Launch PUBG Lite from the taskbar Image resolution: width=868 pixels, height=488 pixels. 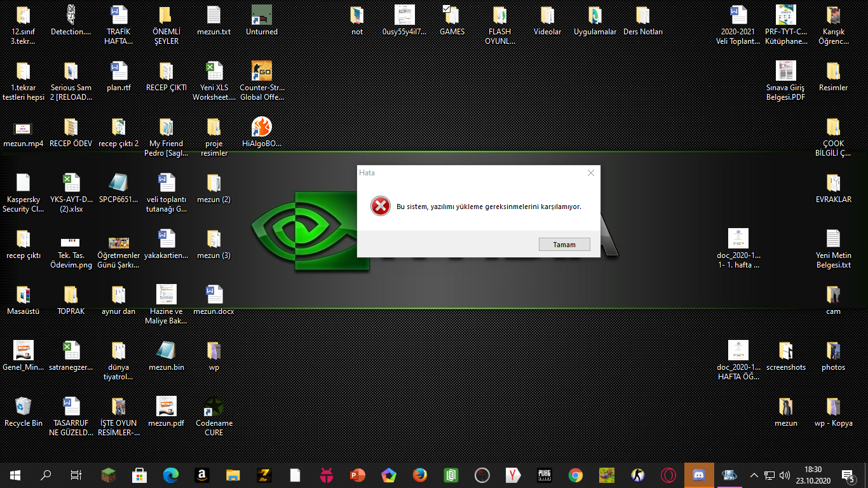tap(545, 475)
